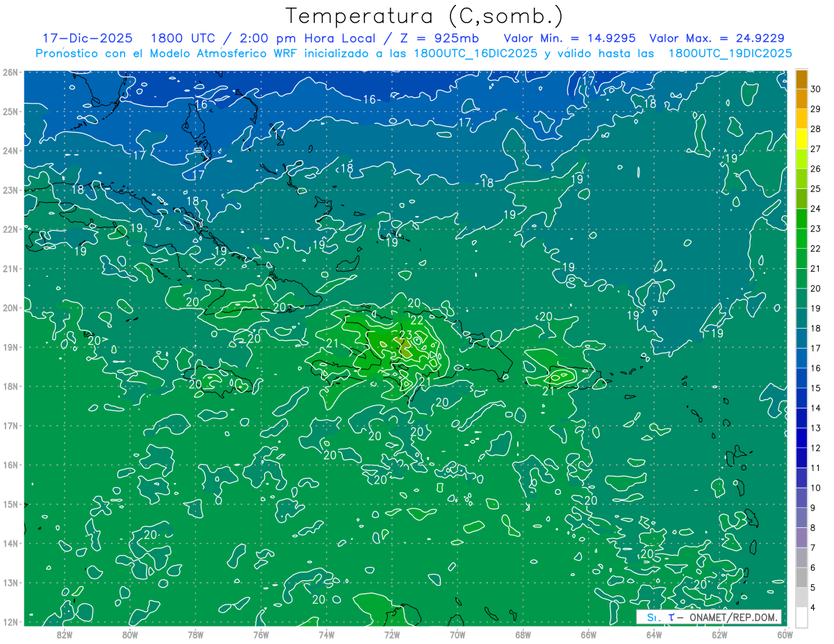Click the '23' contour label over Hispaniola
The width and height of the screenshot is (834, 644).
[406, 335]
